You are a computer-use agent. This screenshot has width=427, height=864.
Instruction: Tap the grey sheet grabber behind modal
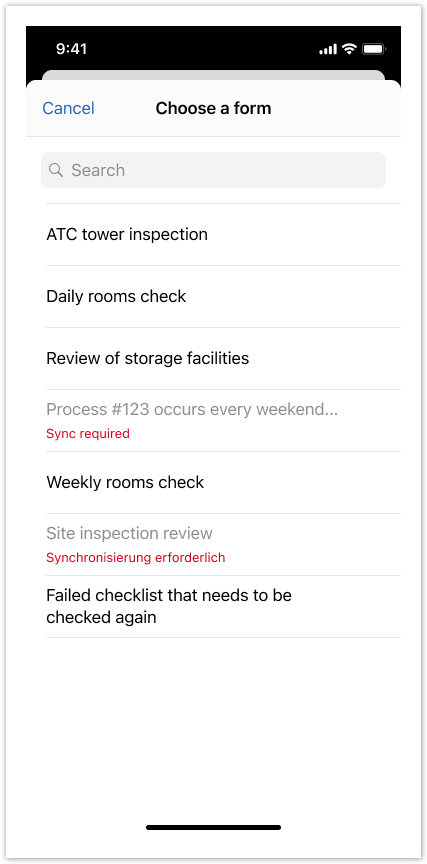213,75
